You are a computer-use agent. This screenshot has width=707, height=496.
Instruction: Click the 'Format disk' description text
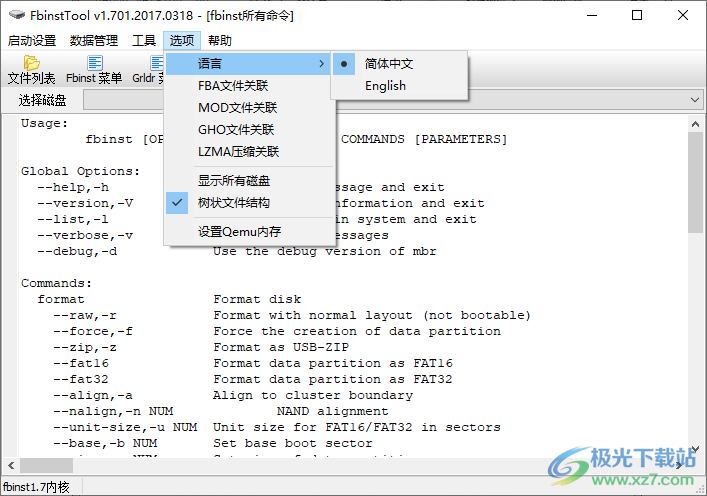[x=257, y=299]
